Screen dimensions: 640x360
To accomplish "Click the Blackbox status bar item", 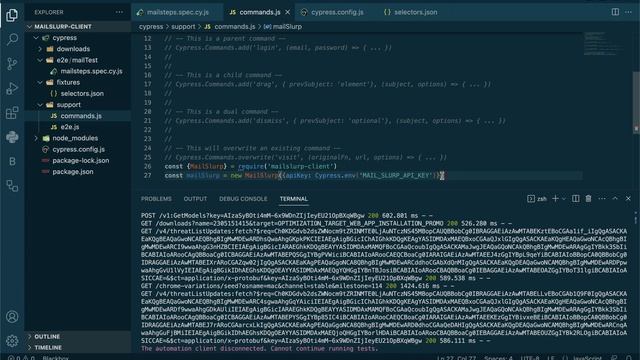I will [56, 358].
